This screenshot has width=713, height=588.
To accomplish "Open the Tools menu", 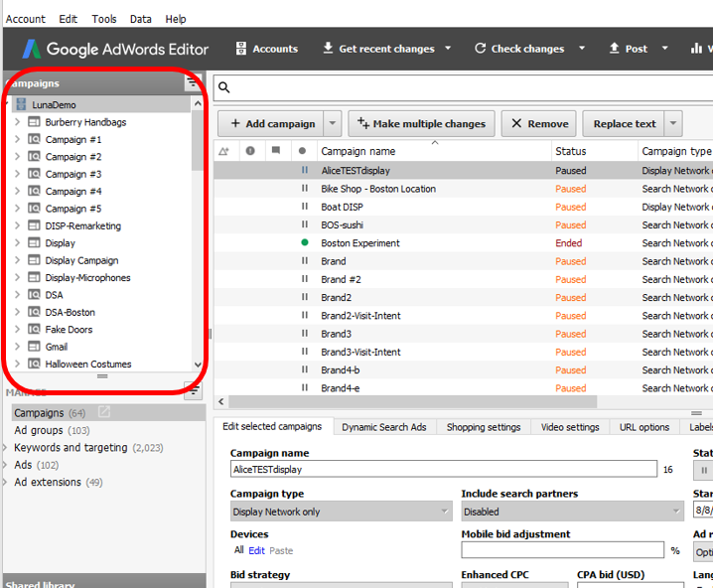I will pos(104,19).
